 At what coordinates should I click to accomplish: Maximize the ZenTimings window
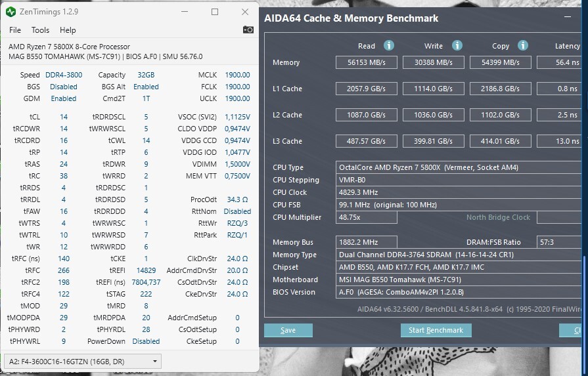(215, 12)
